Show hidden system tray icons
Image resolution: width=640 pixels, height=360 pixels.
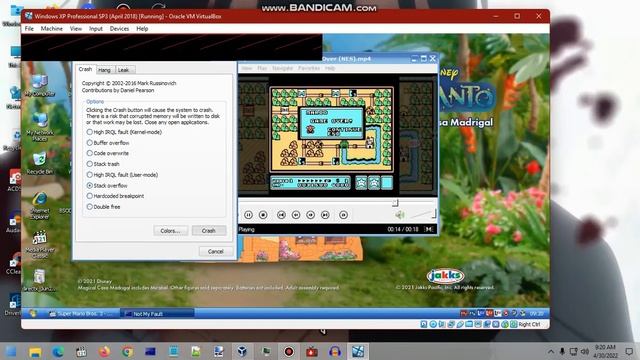click(551, 351)
